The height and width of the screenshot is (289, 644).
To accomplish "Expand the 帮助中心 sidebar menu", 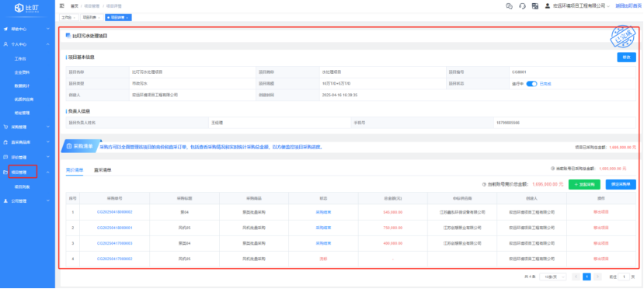I will 48,30.
